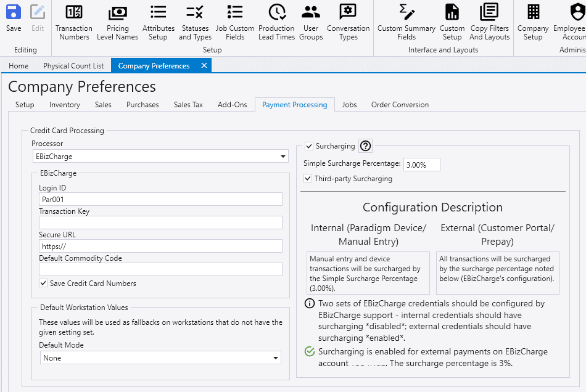
Task: Click the Transaction Key field
Action: 160,223
